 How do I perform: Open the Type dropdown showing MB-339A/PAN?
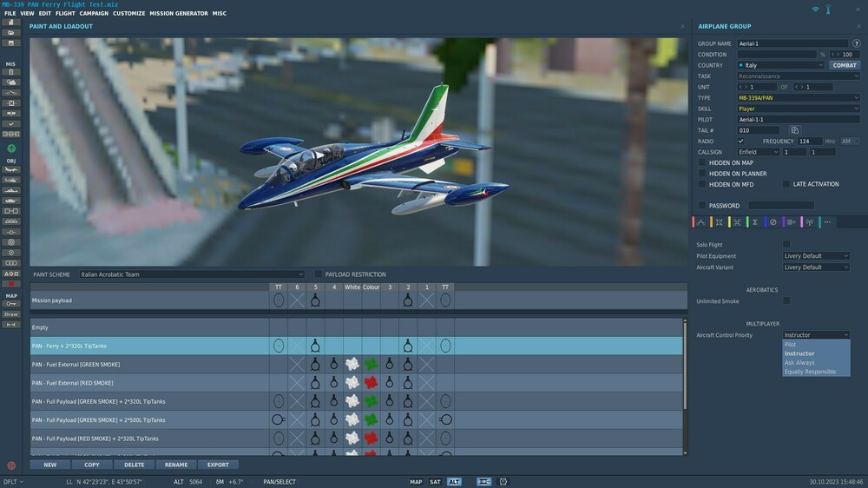coord(799,98)
